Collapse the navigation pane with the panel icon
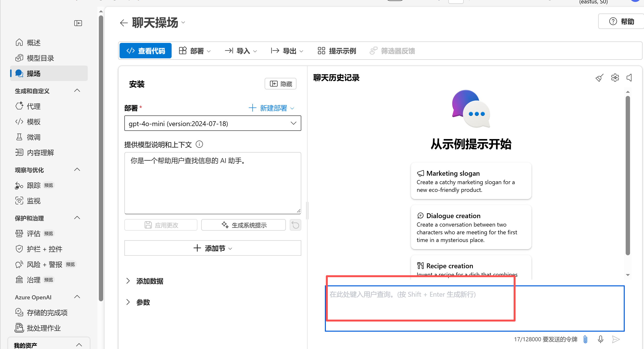The image size is (644, 349). (x=78, y=23)
